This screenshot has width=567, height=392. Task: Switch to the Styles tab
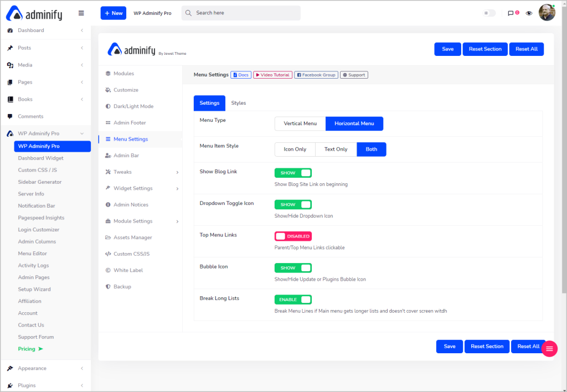(239, 103)
